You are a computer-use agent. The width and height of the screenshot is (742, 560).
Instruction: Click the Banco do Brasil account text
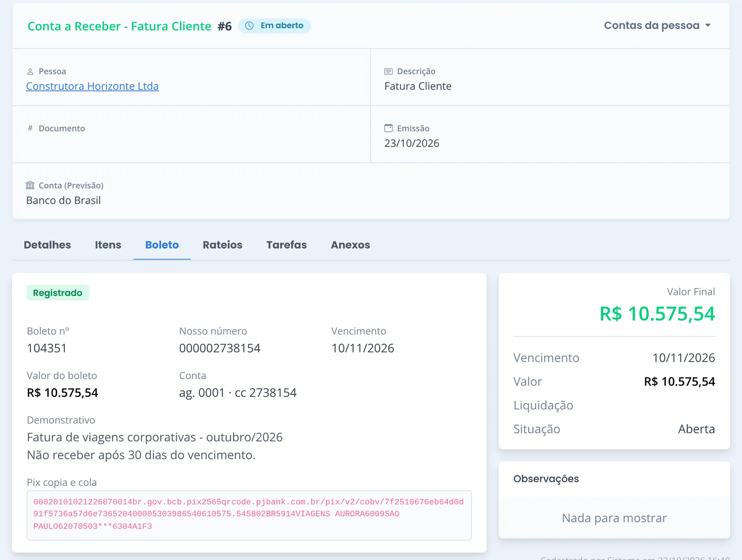64,200
